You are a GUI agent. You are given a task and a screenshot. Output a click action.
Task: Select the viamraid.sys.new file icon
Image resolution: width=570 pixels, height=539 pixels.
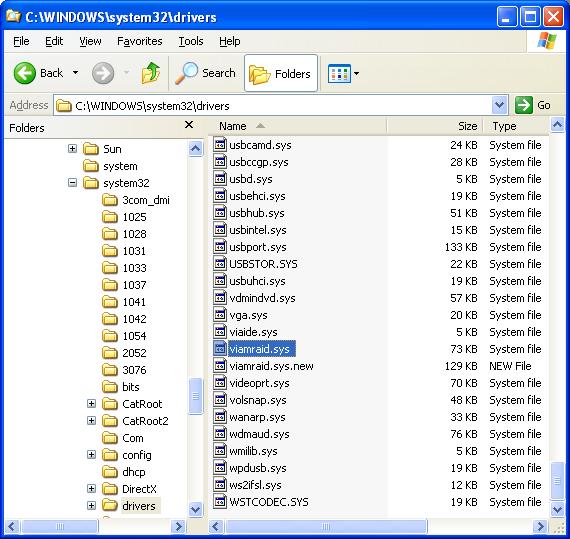(x=220, y=366)
